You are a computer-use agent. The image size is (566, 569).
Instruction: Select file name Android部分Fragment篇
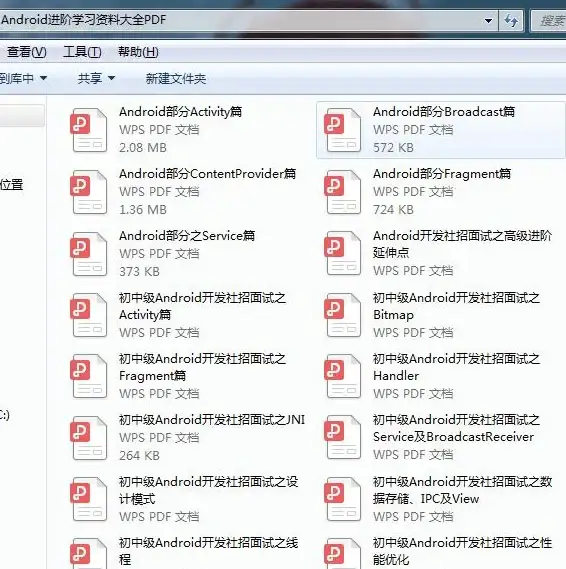[442, 174]
